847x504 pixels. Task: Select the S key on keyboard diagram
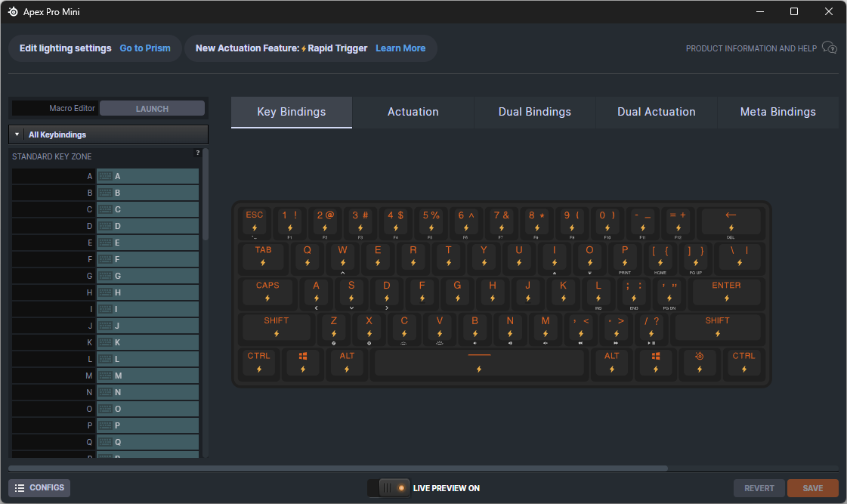pyautogui.click(x=351, y=293)
